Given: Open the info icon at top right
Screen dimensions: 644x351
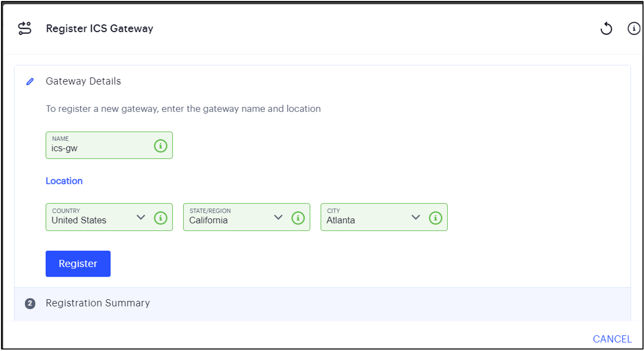Looking at the screenshot, I should pos(633,28).
